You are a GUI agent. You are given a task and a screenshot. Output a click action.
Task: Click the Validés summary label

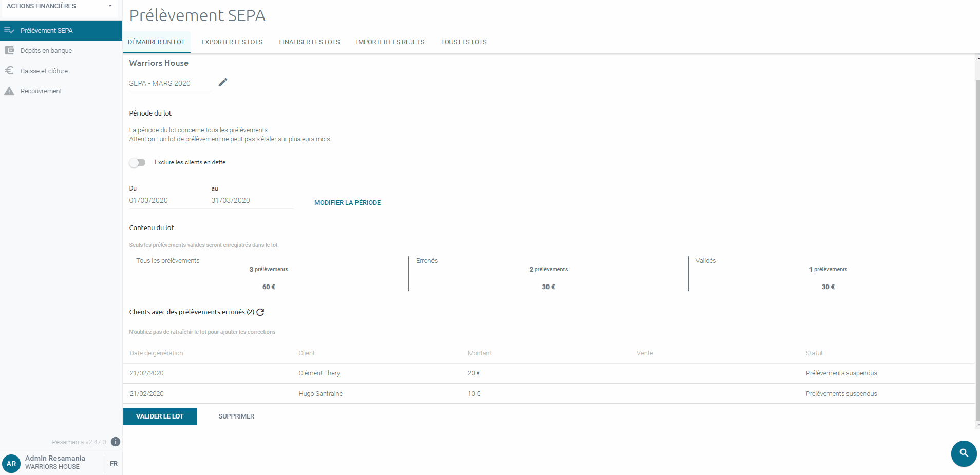[x=706, y=261]
